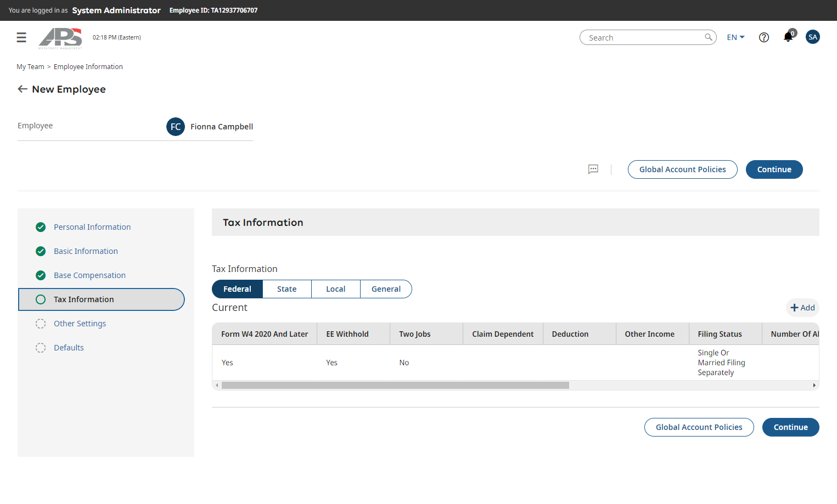Click the bottom Continue button
837x504 pixels.
(791, 427)
